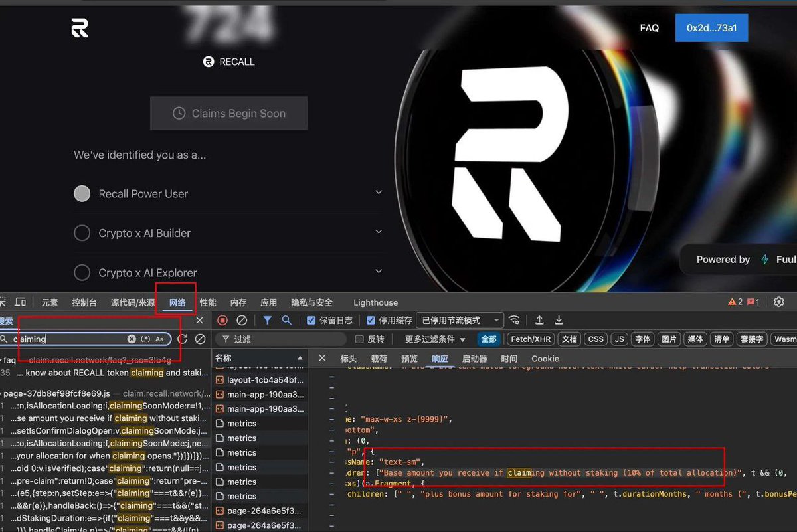Collapse the page-37db8ef98fcf8e69.js result group
797x532 pixels.
click(x=1, y=393)
